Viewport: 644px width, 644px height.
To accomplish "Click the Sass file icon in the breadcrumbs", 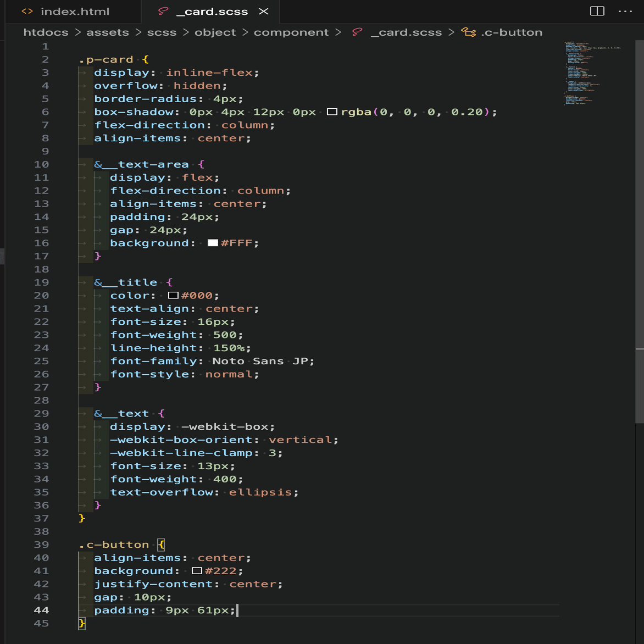I will 357,32.
